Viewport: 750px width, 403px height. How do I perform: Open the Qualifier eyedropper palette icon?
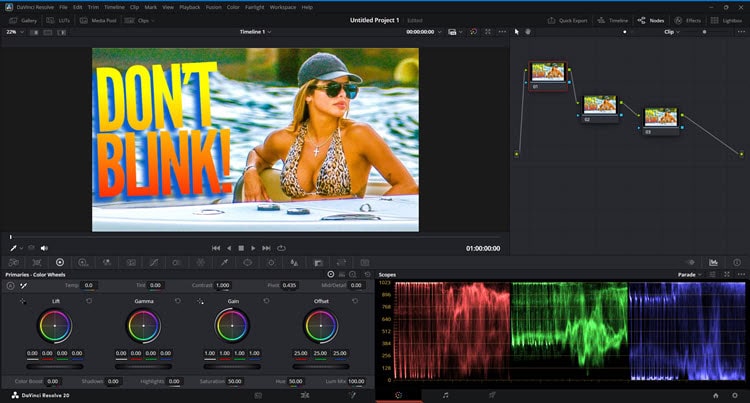click(224, 262)
